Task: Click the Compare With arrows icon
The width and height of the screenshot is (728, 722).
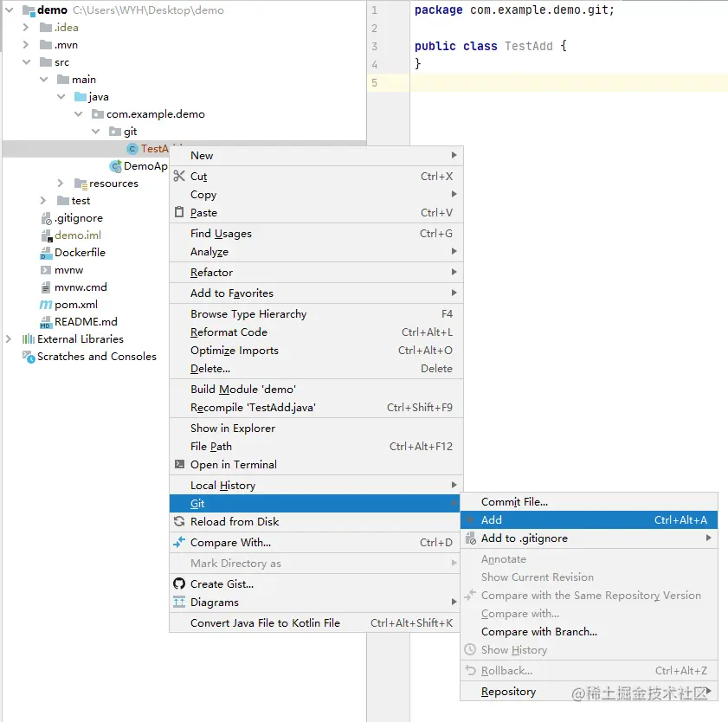Action: (x=179, y=542)
